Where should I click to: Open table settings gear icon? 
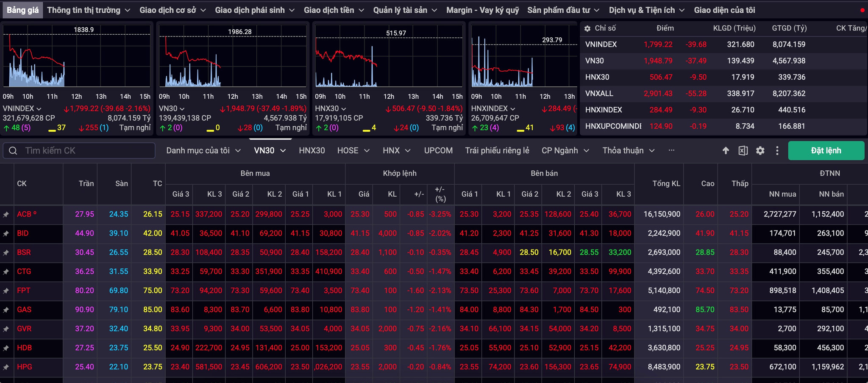coord(760,150)
